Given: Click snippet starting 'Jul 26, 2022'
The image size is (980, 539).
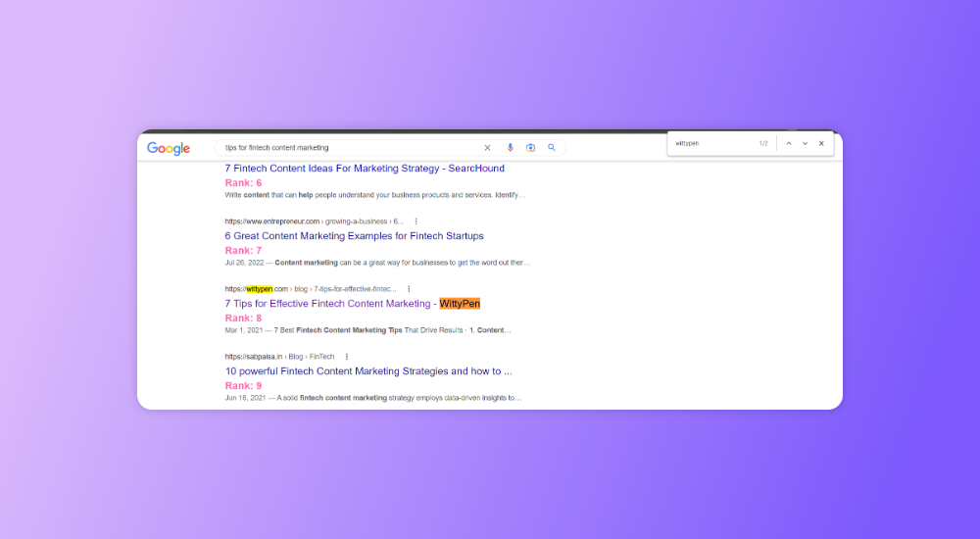Looking at the screenshot, I should click(x=377, y=263).
